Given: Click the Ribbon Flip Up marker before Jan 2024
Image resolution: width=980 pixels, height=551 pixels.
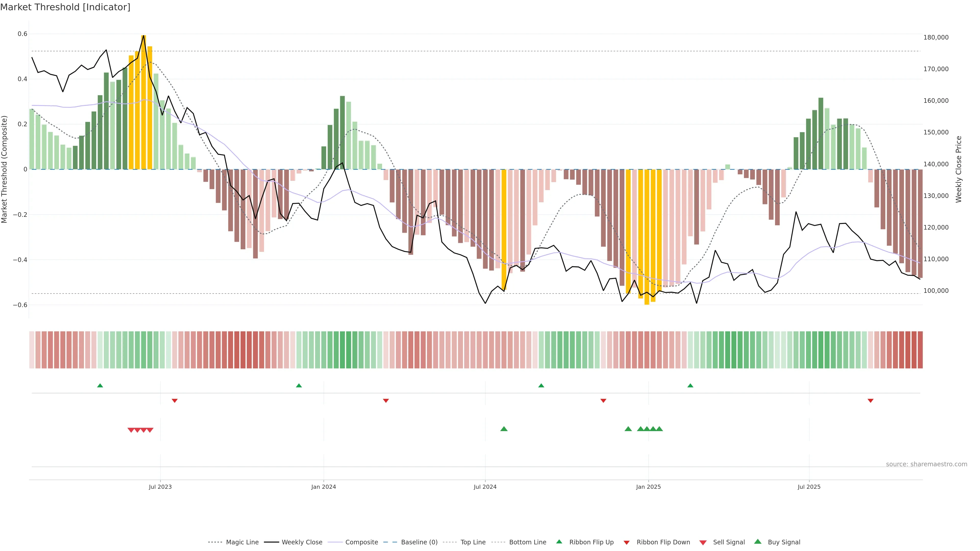Looking at the screenshot, I should pos(299,386).
